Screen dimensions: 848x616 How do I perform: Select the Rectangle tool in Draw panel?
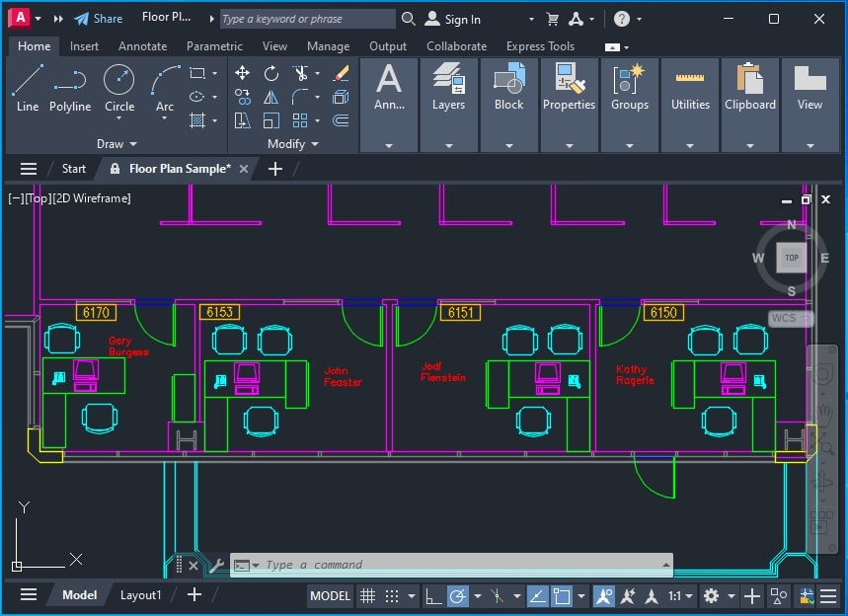point(197,73)
